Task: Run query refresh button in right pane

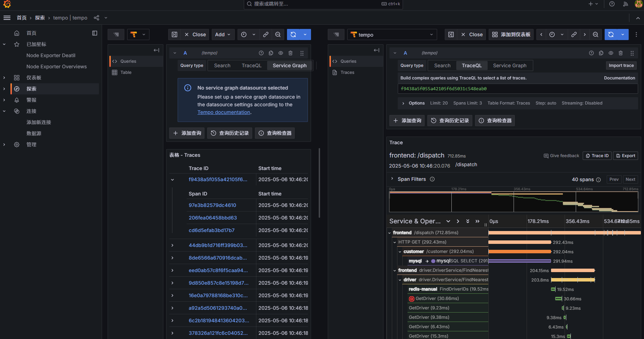Action: pyautogui.click(x=611, y=34)
